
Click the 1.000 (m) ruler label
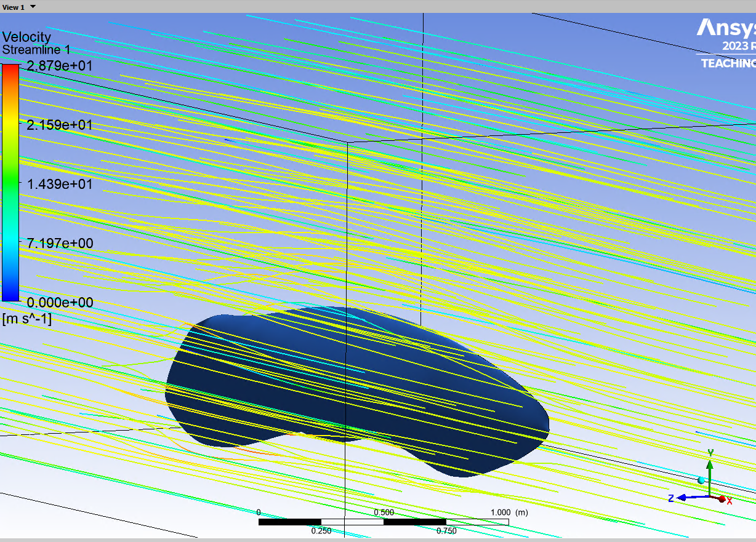(509, 512)
